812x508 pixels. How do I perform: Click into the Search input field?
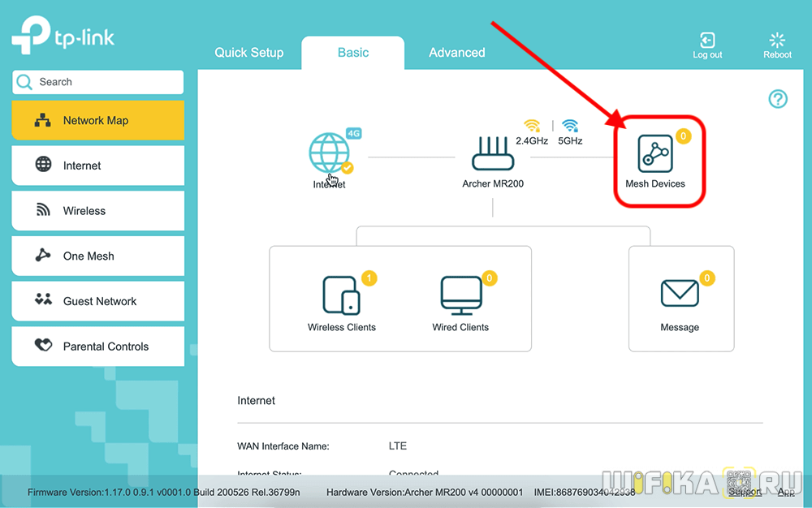coord(98,82)
